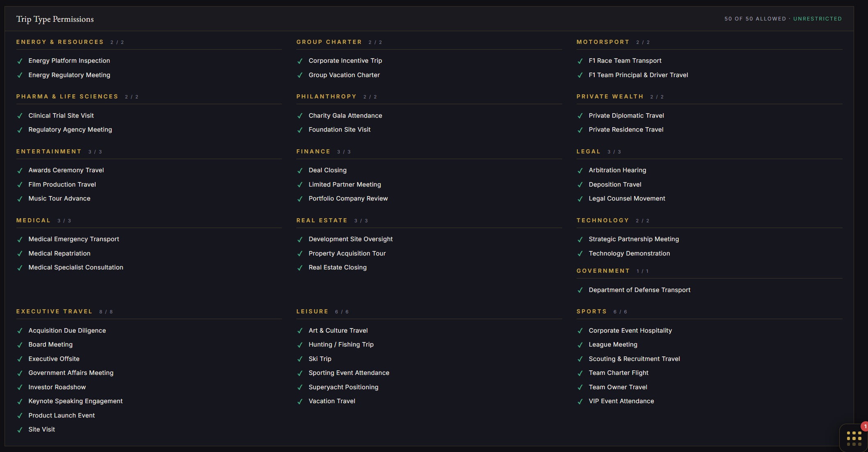Click checkmark beside Strategic Partnership Meeting

580,240
